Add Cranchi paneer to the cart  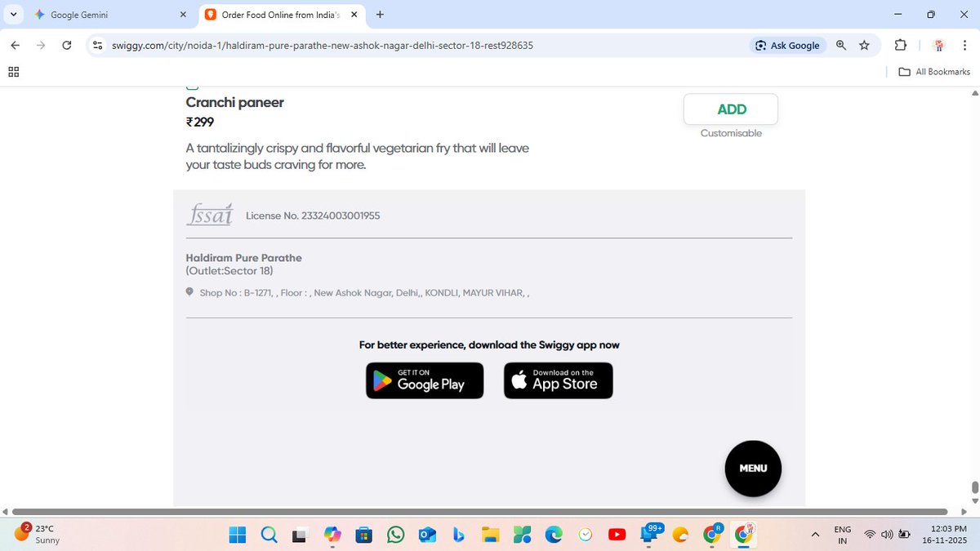point(731,109)
